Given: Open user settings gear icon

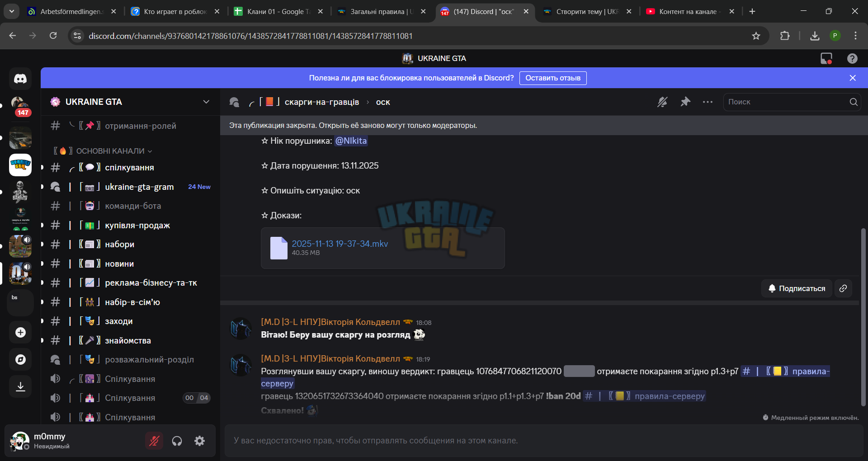Looking at the screenshot, I should coord(199,441).
